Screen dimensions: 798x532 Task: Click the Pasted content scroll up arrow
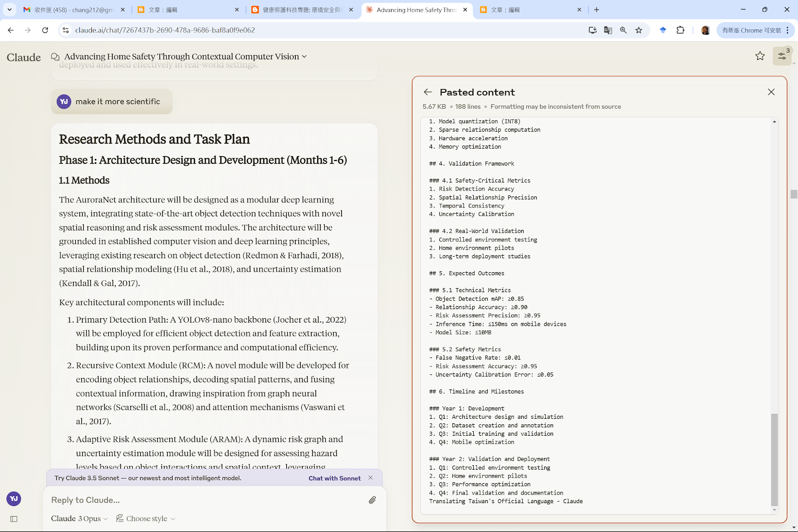(774, 122)
